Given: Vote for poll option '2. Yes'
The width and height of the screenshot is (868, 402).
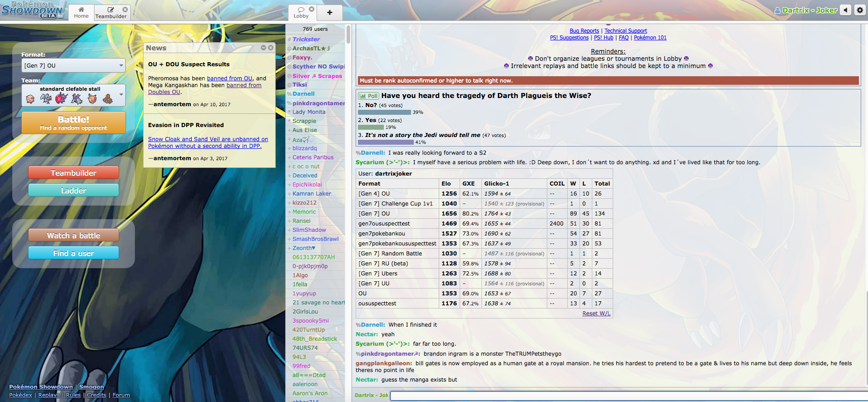Looking at the screenshot, I should coord(380,120).
